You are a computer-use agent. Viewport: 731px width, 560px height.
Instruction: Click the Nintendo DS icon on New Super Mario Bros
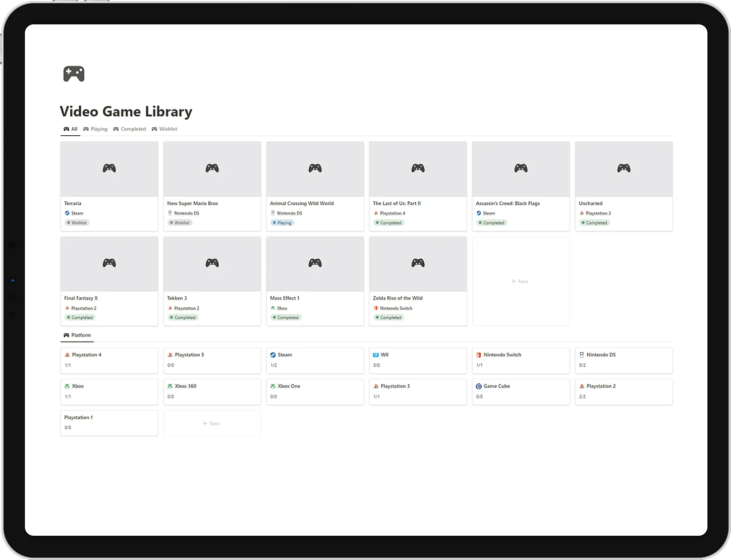[171, 213]
